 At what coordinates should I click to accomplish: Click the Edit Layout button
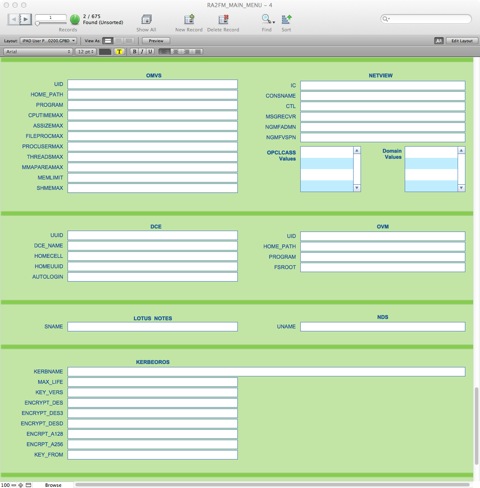462,41
